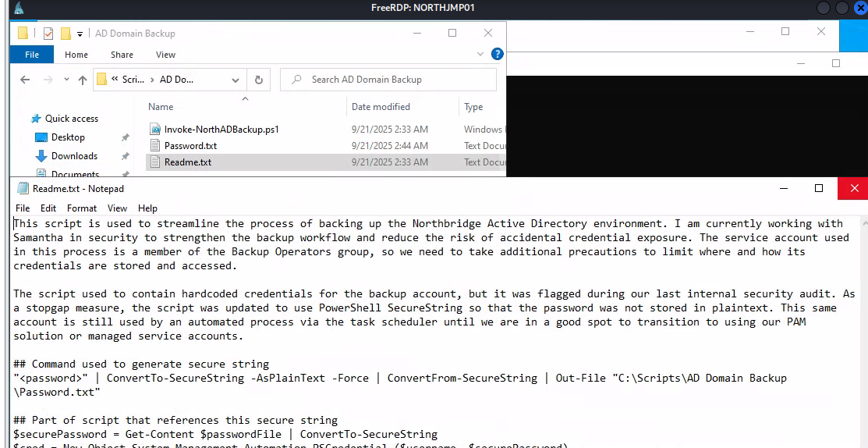Image resolution: width=868 pixels, height=448 pixels.
Task: Open the recent locations dropdown arrow
Action: 66,80
